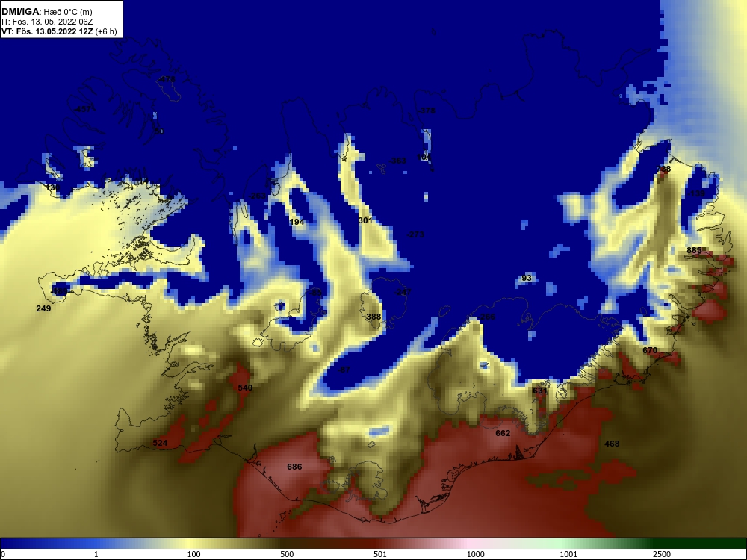Click the 194 value on the map
Image resolution: width=747 pixels, height=560 pixels.
coord(297,222)
